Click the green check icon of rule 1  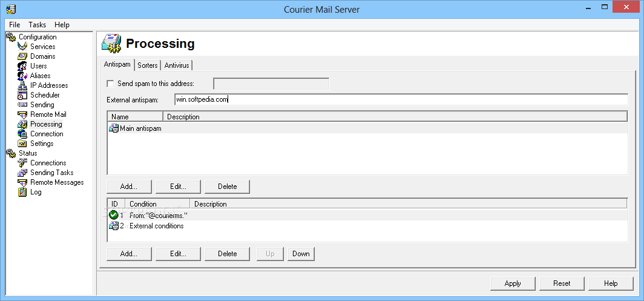click(114, 214)
